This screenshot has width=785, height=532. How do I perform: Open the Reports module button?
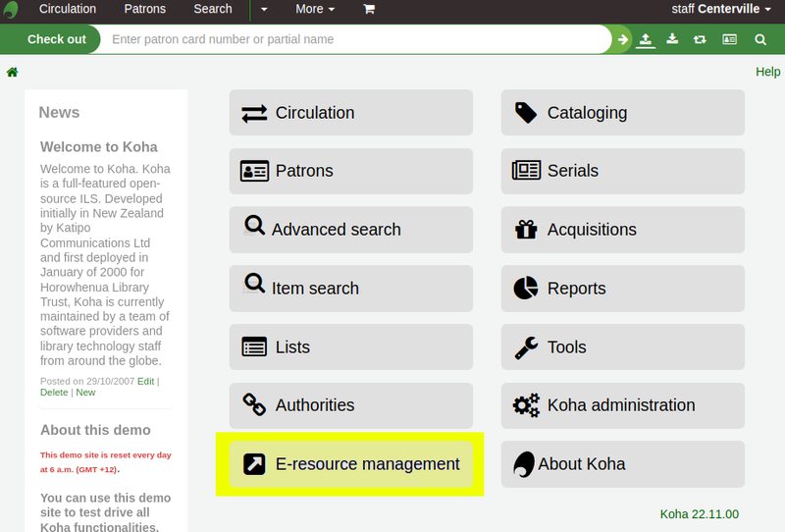coord(623,289)
